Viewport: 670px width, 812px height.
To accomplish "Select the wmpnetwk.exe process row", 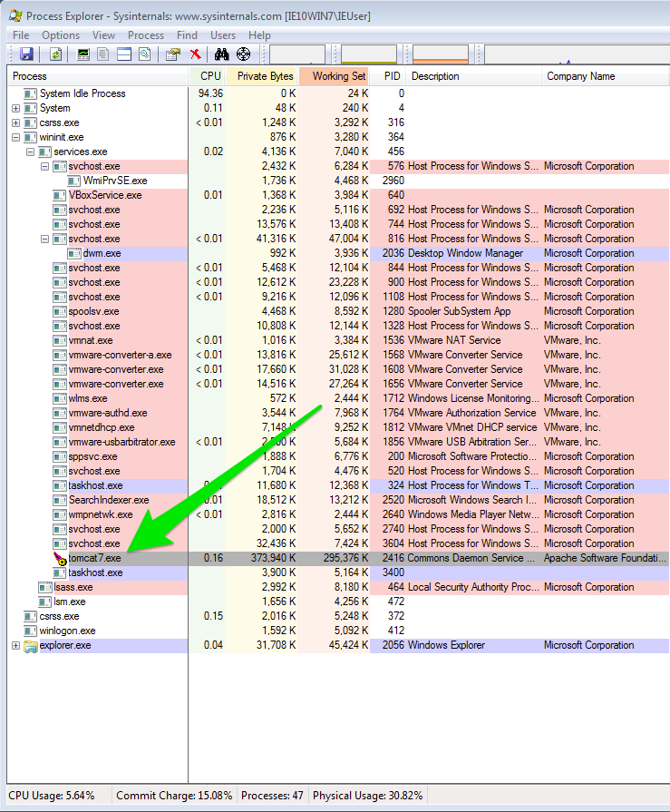I will point(338,514).
